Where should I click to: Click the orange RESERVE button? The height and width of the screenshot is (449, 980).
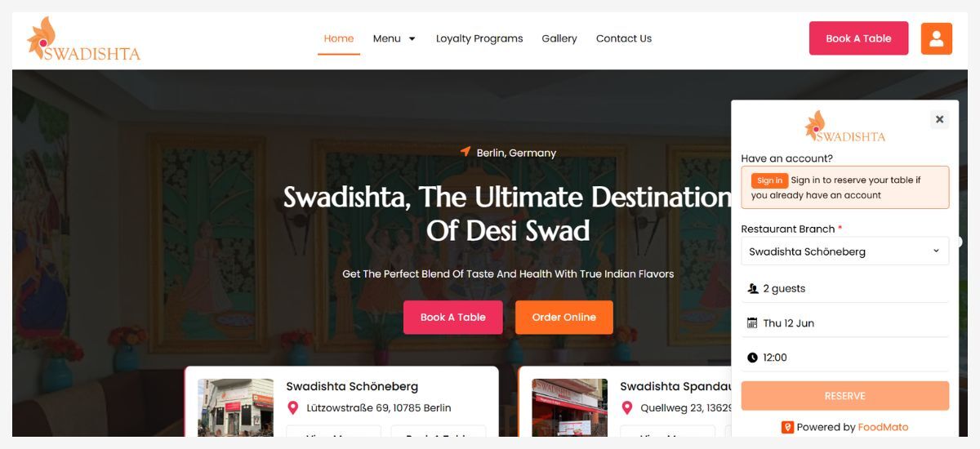coord(844,396)
